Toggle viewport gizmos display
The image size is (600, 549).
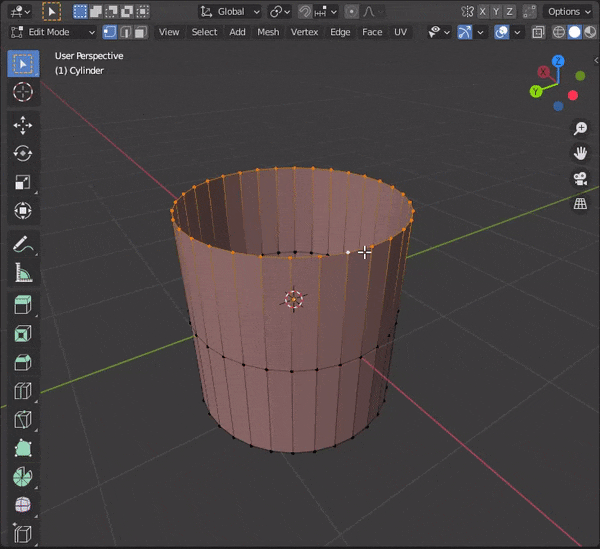point(465,32)
